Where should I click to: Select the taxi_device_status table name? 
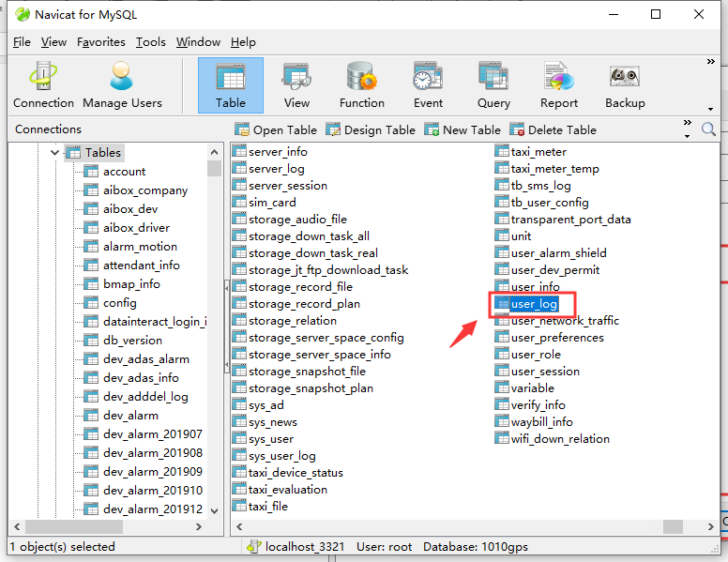click(x=296, y=472)
